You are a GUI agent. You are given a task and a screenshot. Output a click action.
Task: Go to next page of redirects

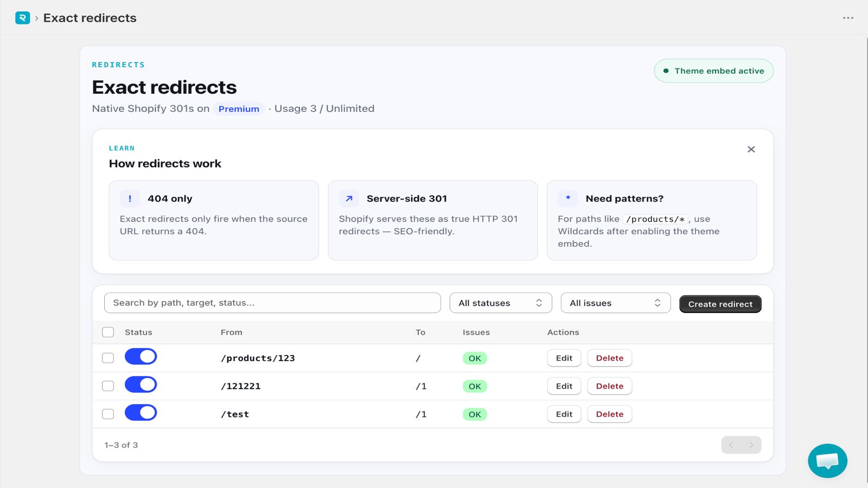(751, 445)
